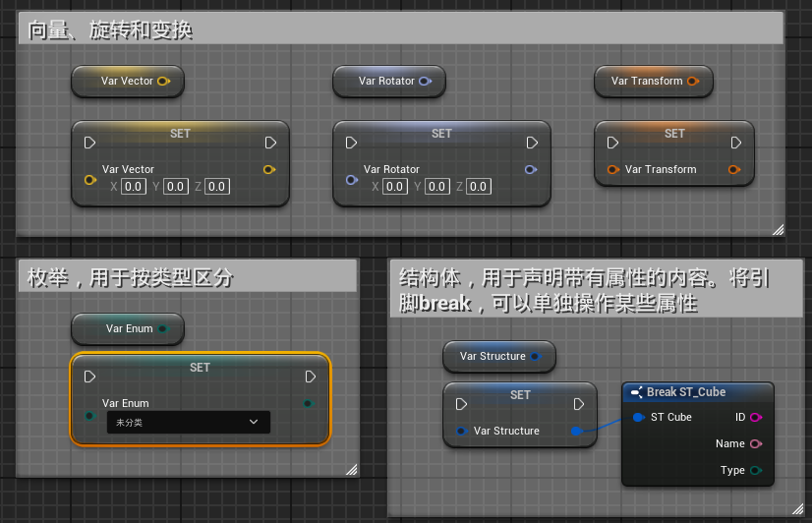Click the exec input pin on Var Vector SET
This screenshot has height=523, width=812.
[x=90, y=143]
